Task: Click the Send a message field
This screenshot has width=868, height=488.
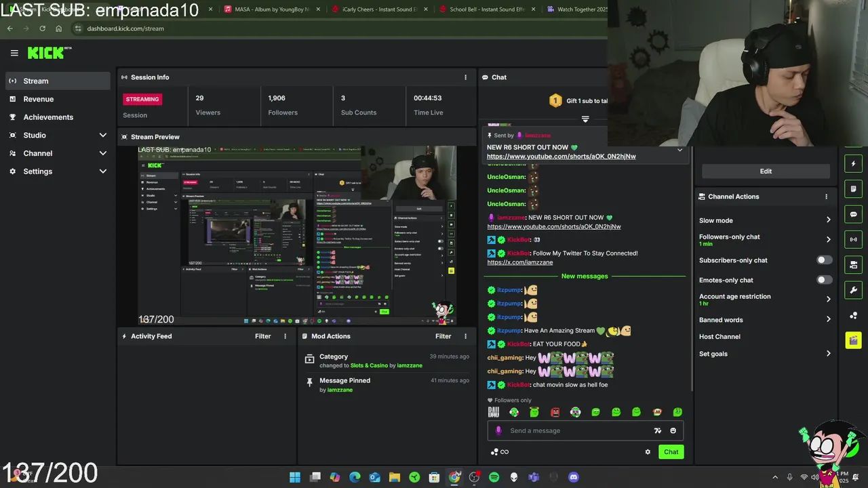Action: click(x=585, y=430)
